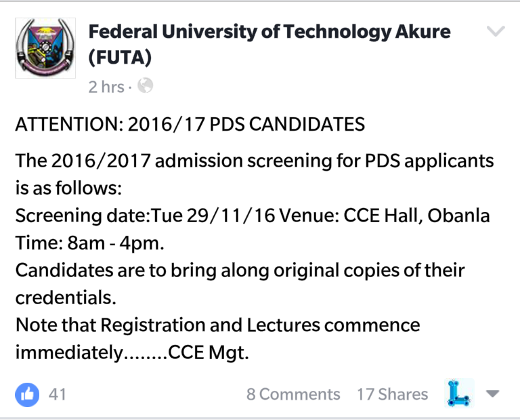Click the Note that Registration and Lectures line
Screen dimensions: 520x420
pyautogui.click(x=217, y=324)
